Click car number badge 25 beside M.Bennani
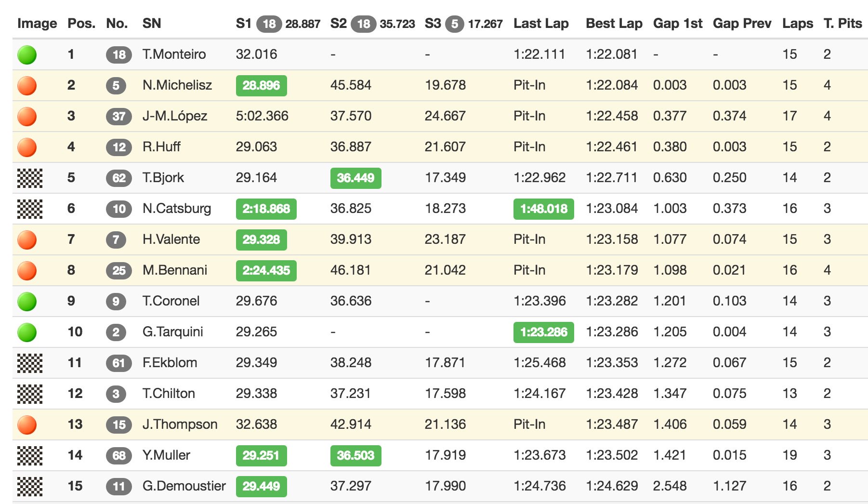 coord(119,270)
